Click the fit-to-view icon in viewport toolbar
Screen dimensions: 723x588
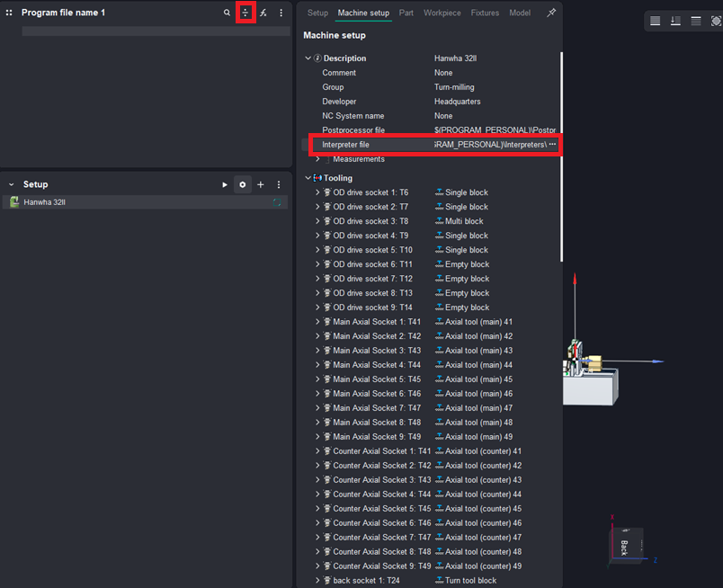pyautogui.click(x=716, y=21)
